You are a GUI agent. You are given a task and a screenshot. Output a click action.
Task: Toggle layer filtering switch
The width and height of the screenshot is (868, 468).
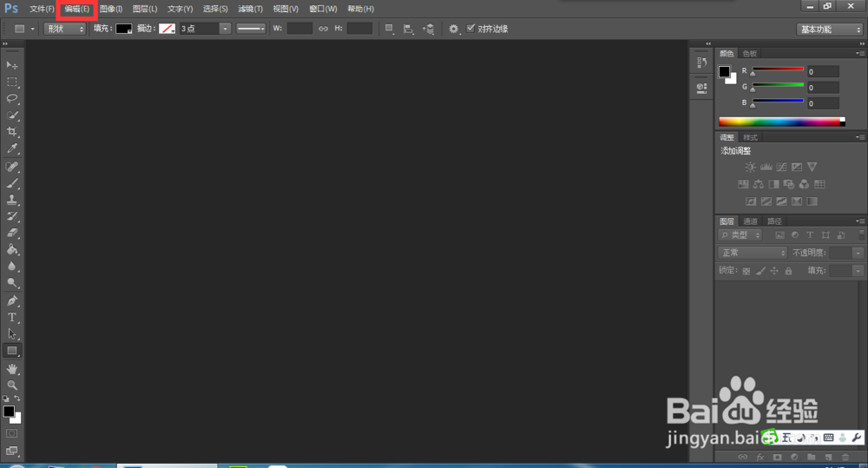click(x=861, y=234)
